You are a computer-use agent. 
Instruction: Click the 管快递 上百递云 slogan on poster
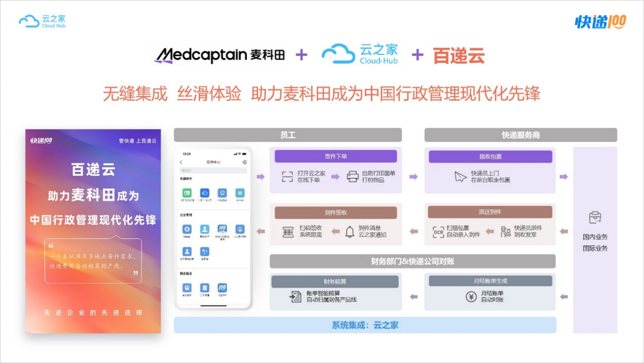coord(137,141)
